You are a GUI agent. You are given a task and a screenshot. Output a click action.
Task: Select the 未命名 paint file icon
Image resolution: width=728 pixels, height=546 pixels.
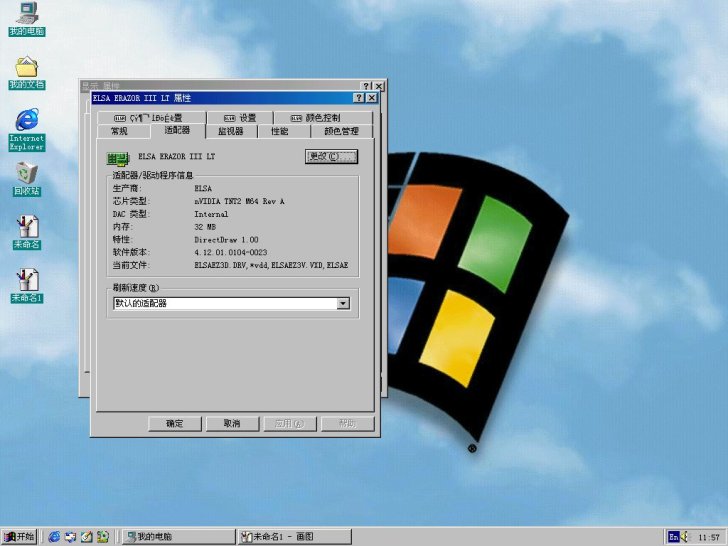click(27, 232)
